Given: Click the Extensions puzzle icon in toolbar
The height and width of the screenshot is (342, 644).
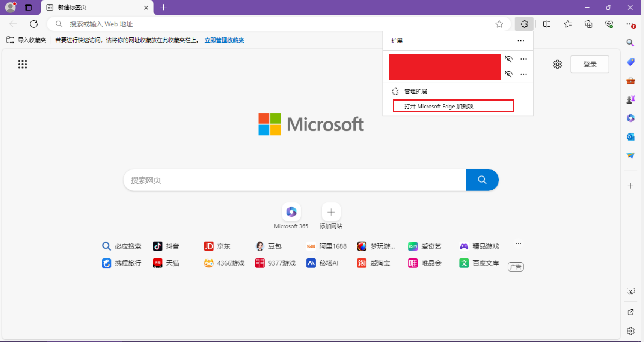Looking at the screenshot, I should tap(524, 24).
